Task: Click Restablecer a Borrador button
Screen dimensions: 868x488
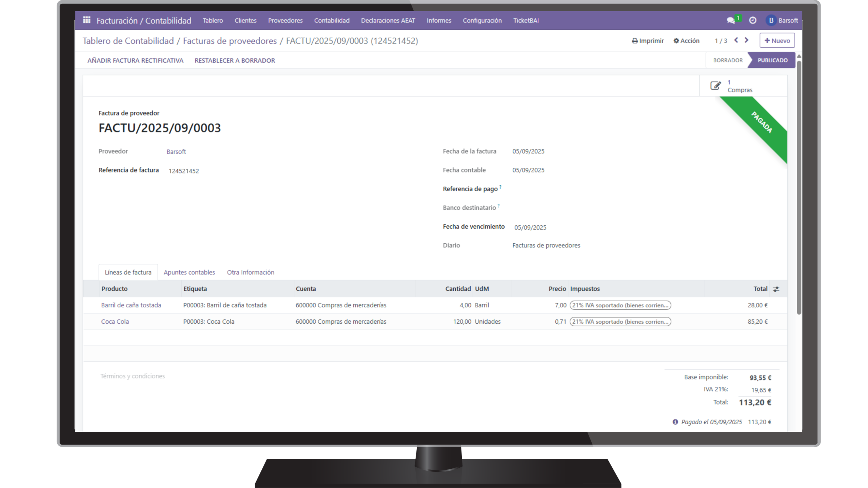Action: [235, 60]
